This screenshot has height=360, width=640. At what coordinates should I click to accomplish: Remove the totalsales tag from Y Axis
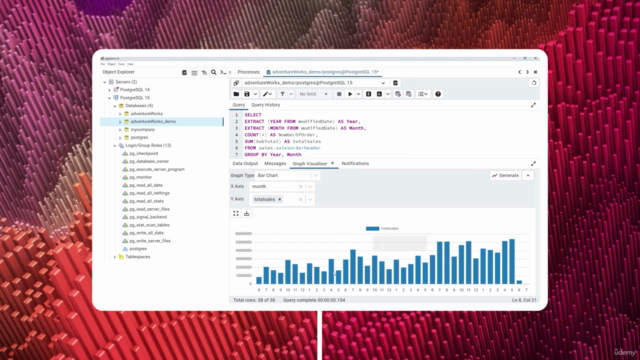(280, 199)
